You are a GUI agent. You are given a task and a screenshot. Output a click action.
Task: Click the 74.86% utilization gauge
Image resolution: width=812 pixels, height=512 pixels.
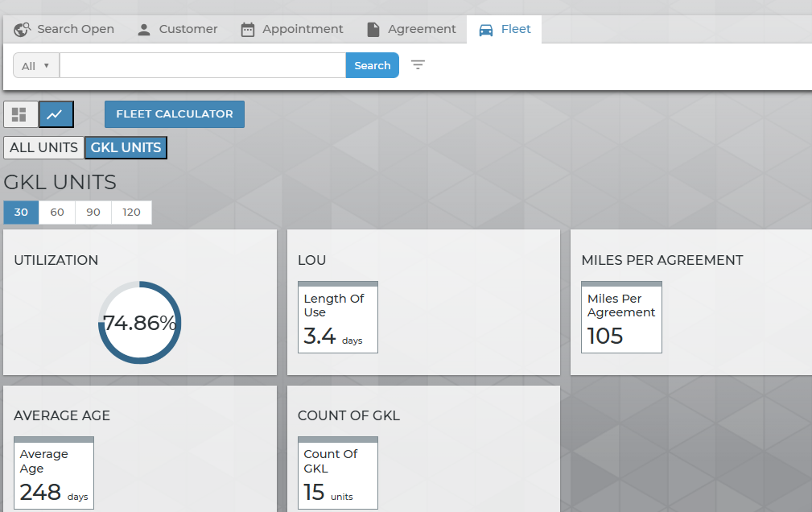(140, 322)
